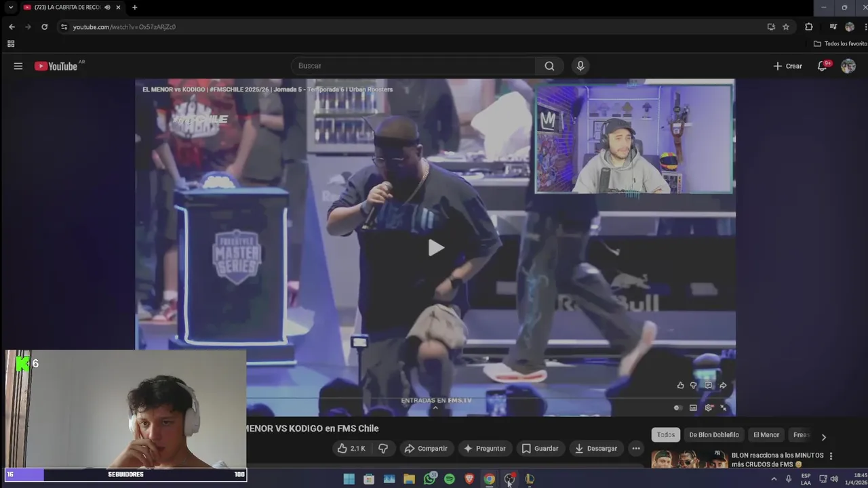Reload the current page

(44, 26)
